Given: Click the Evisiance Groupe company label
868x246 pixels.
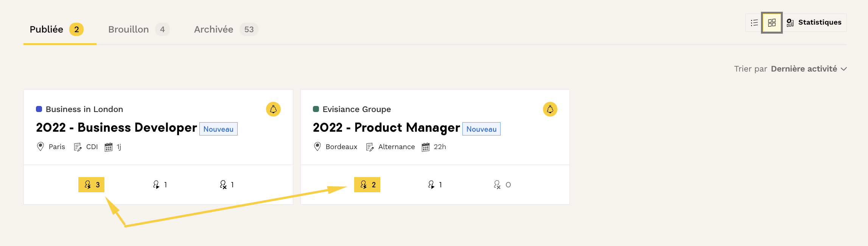Looking at the screenshot, I should pos(356,109).
